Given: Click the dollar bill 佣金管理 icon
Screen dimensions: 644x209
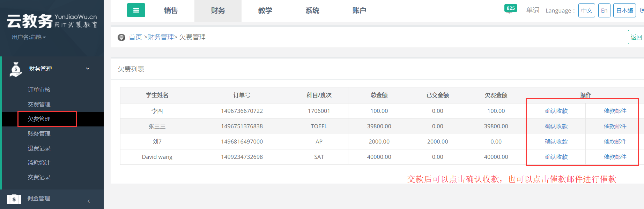Looking at the screenshot, I should [14, 199].
